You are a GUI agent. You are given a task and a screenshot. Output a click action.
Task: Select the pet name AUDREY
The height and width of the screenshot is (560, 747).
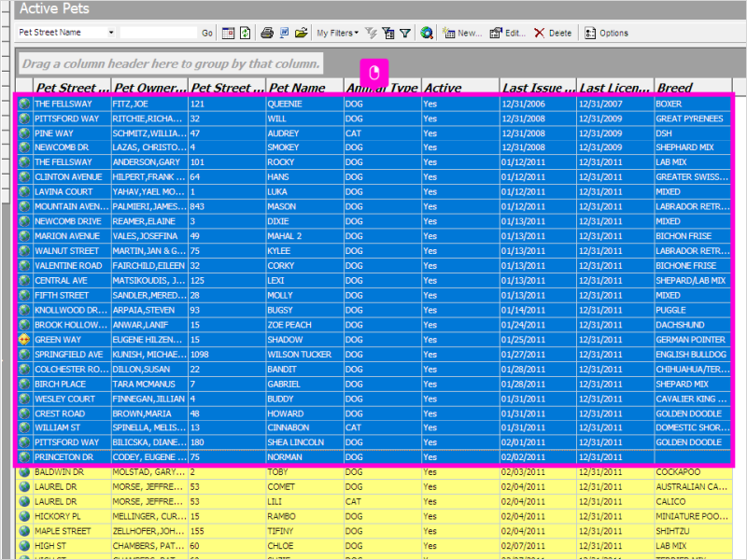[283, 133]
